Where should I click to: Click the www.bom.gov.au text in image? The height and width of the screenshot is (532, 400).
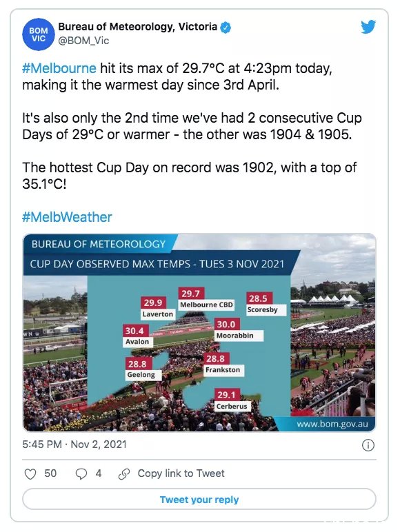click(332, 424)
